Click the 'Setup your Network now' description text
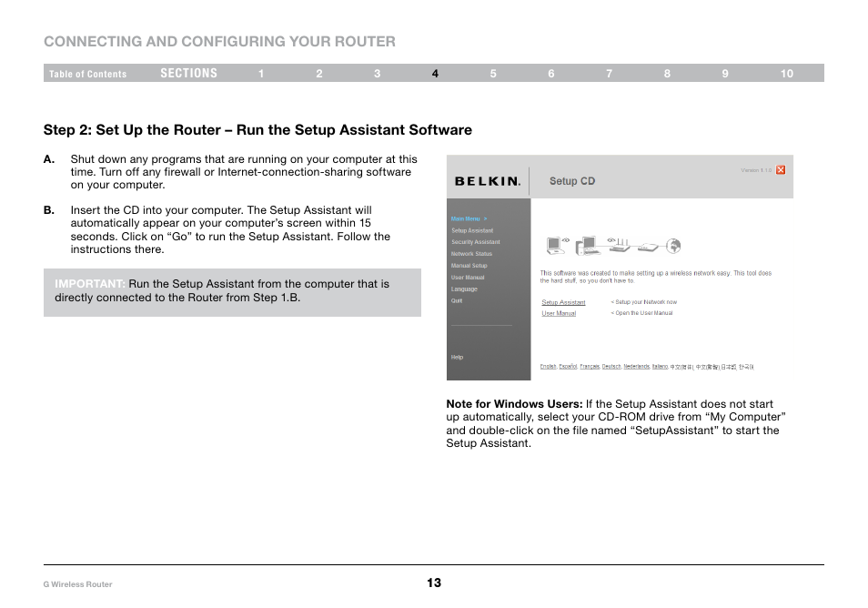Screen dimensions: 868x608 [x=644, y=302]
